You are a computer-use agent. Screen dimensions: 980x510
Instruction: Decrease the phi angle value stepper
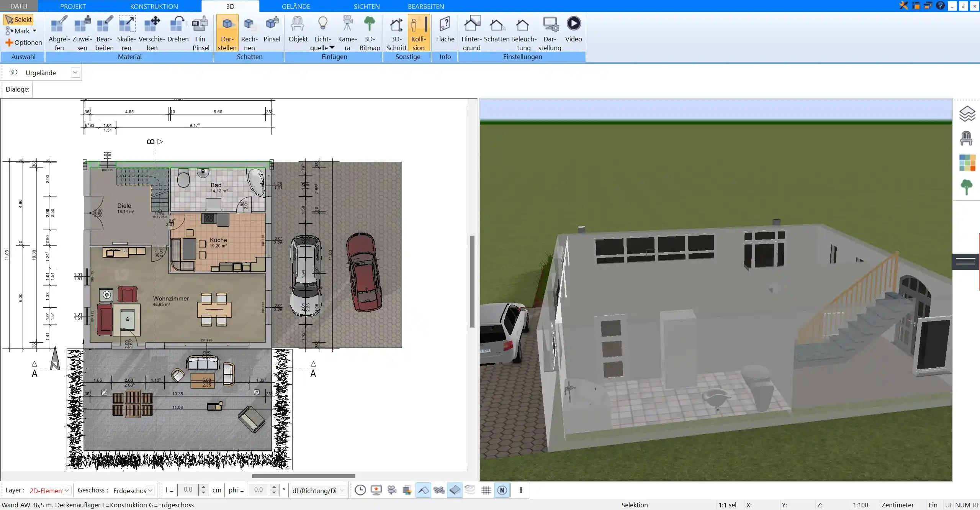(x=274, y=493)
